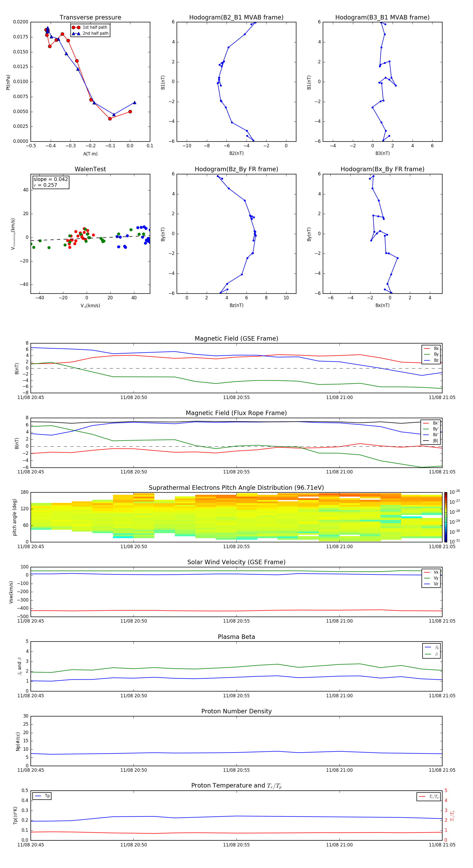Viewport: 473px width, 868px height.
Task: Click the 'A(T·m)' x-axis label
Action: point(90,154)
